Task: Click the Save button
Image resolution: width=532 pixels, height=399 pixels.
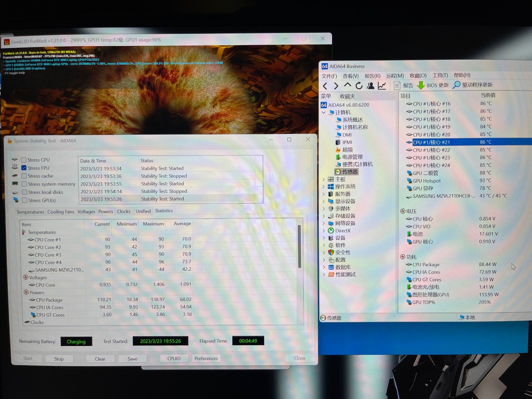Action: point(132,358)
